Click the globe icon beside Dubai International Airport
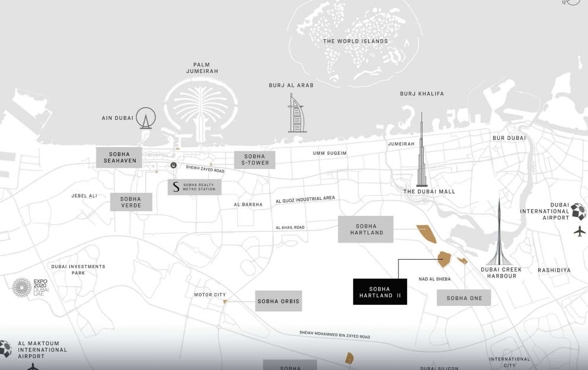The image size is (588, 370). [579, 212]
